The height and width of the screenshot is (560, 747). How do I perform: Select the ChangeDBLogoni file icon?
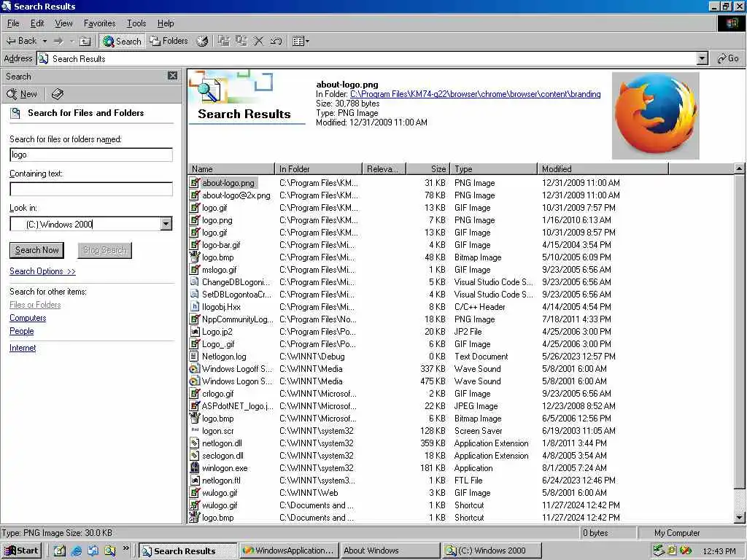click(x=194, y=282)
